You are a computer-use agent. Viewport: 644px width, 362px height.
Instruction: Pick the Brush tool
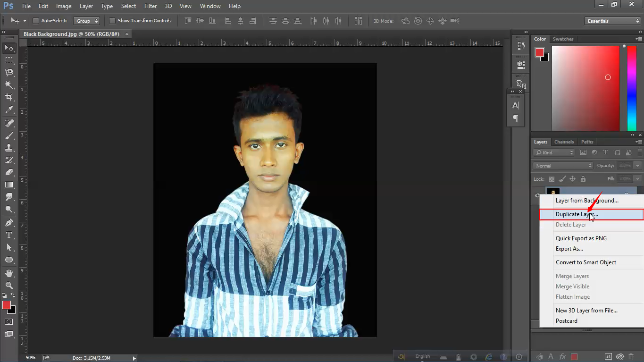coord(9,135)
